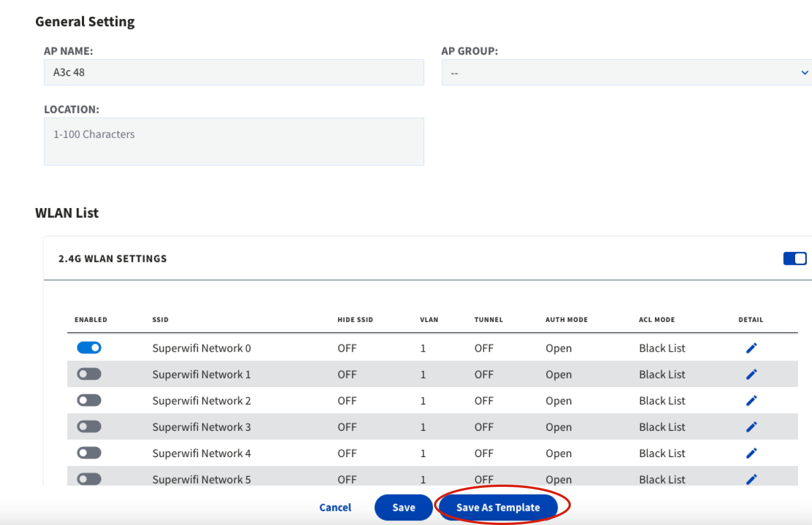Click the AUTH MODE column header
The height and width of the screenshot is (525, 812).
click(x=566, y=320)
